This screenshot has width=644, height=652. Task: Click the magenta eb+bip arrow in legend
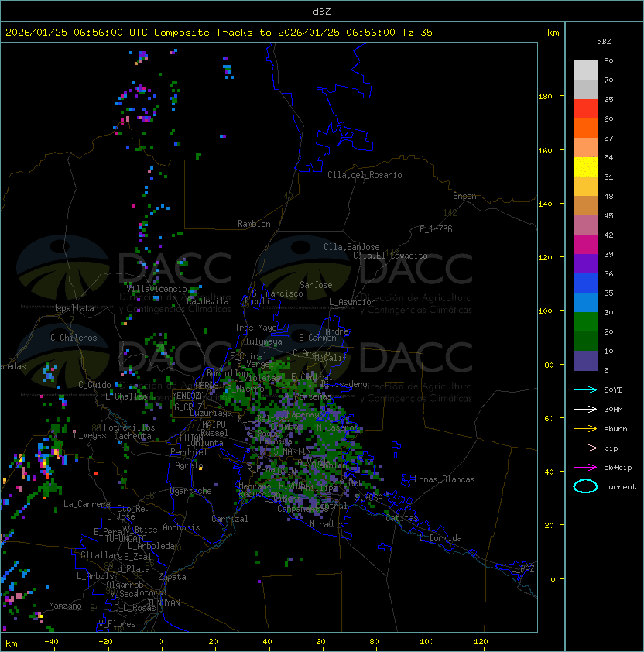pos(585,468)
